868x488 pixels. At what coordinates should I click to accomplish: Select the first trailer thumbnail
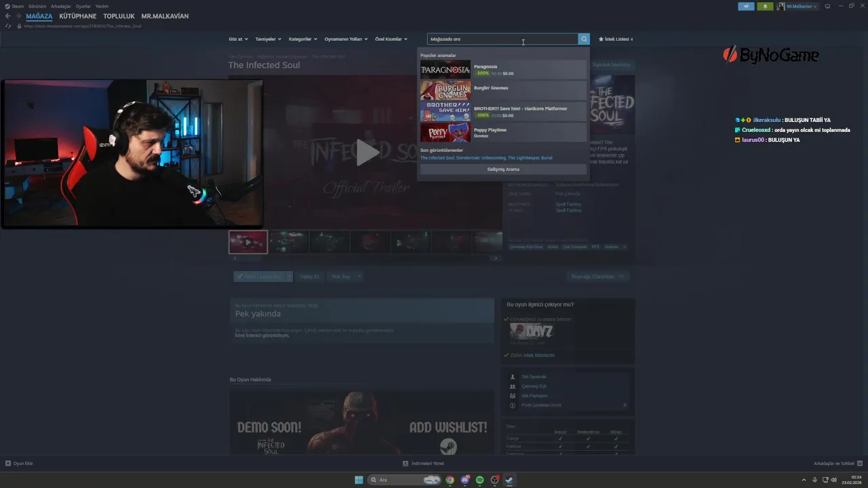[248, 242]
